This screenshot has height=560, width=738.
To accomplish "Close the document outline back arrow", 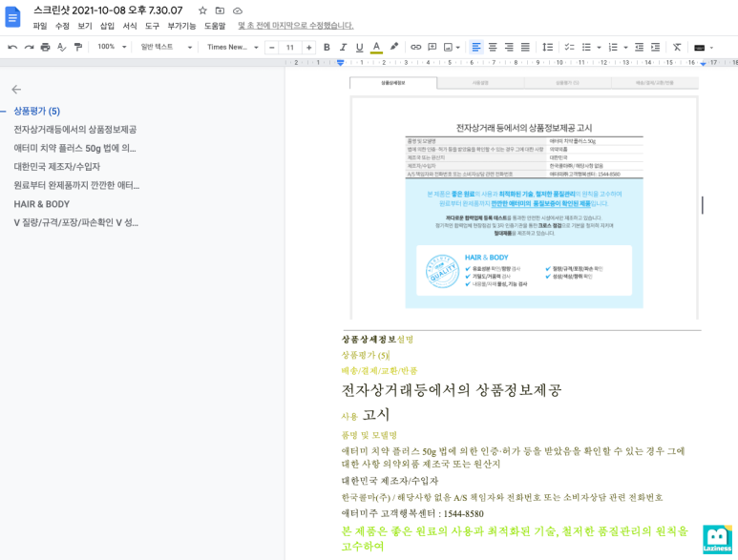I will [x=16, y=90].
